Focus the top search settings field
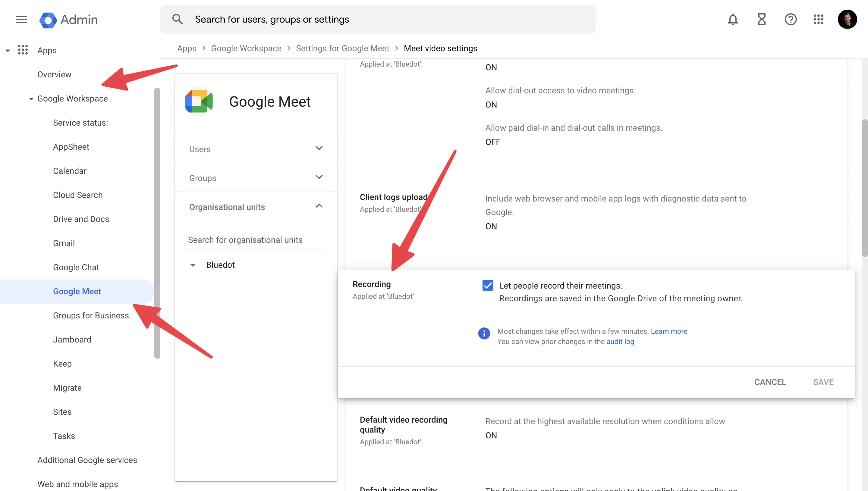Image resolution: width=868 pixels, height=491 pixels. (378, 19)
